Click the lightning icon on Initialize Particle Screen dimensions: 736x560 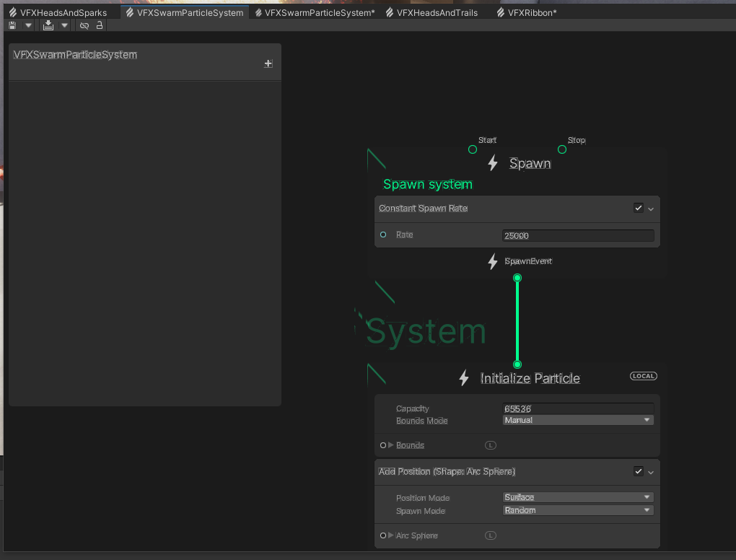pyautogui.click(x=463, y=377)
